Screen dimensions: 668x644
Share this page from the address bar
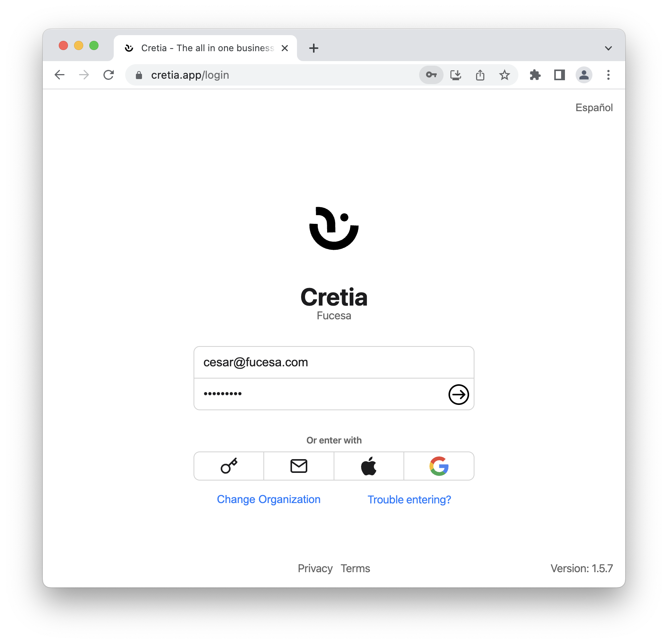click(x=480, y=75)
